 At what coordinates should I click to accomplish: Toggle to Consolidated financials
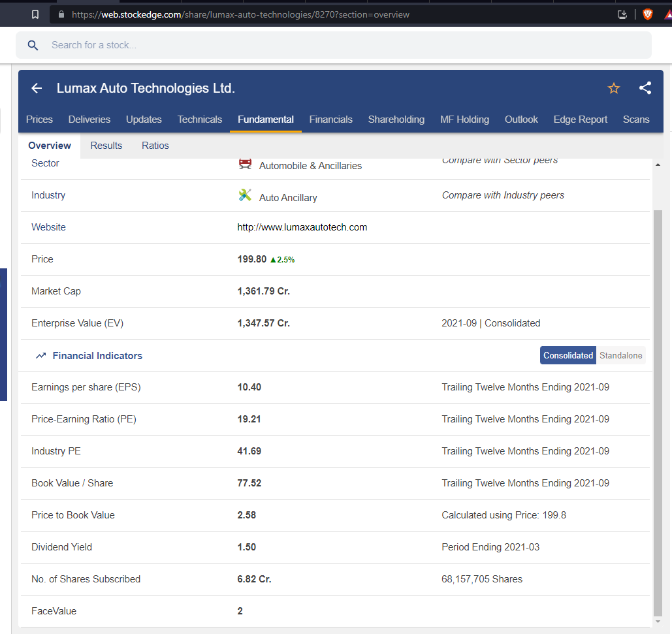(x=568, y=356)
